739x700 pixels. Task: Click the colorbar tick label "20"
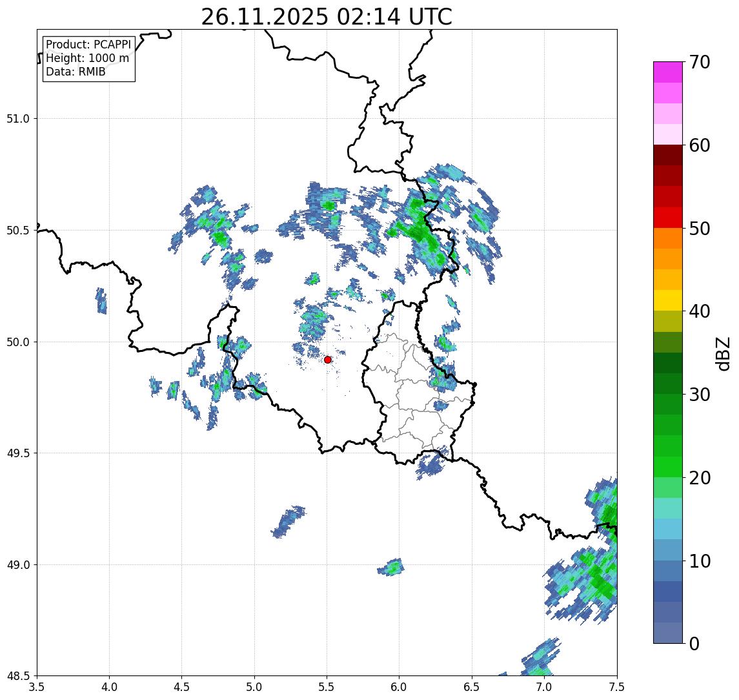click(x=700, y=478)
